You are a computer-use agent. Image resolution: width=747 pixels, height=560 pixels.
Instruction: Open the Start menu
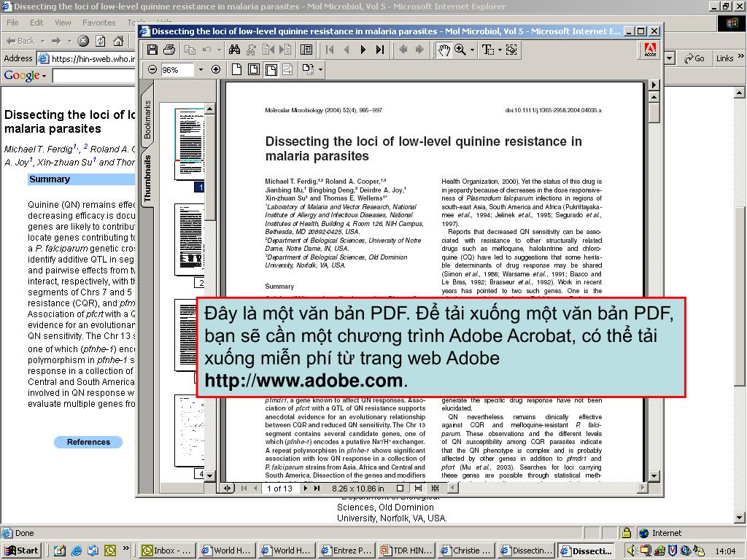click(x=21, y=551)
